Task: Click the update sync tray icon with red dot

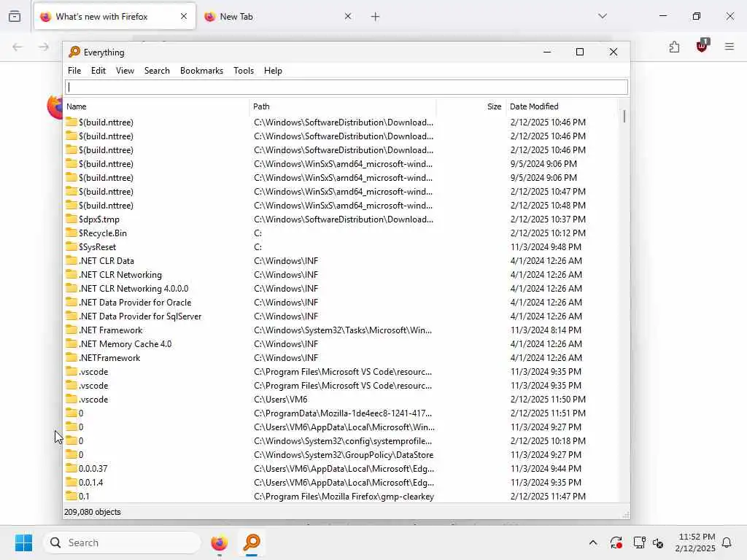Action: click(616, 542)
